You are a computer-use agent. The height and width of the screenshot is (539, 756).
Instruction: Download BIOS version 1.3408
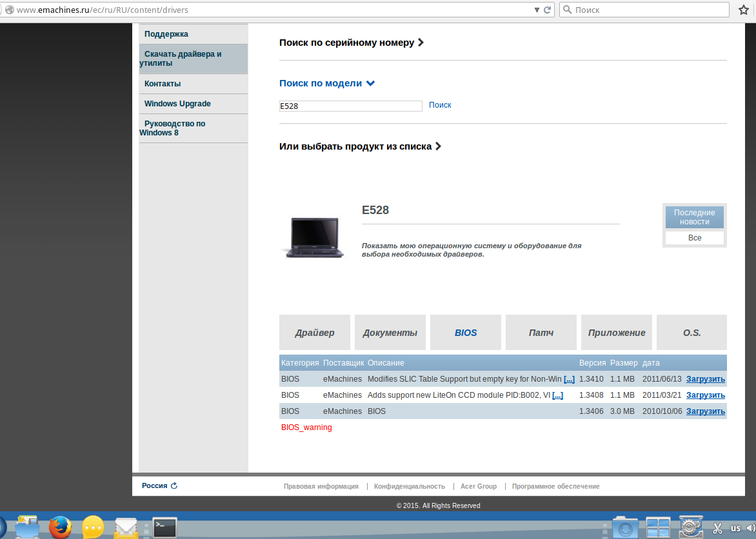(706, 395)
